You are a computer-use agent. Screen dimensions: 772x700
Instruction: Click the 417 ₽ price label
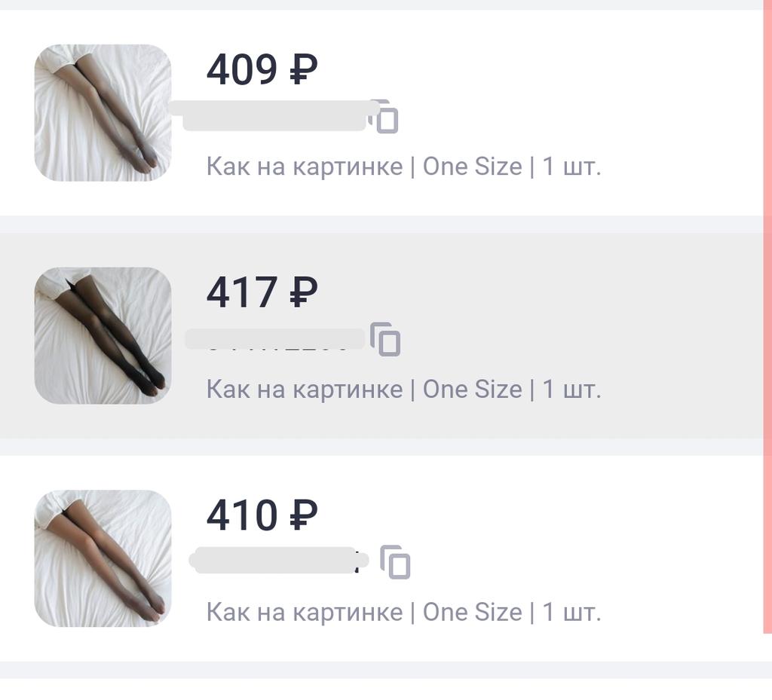[x=262, y=292]
